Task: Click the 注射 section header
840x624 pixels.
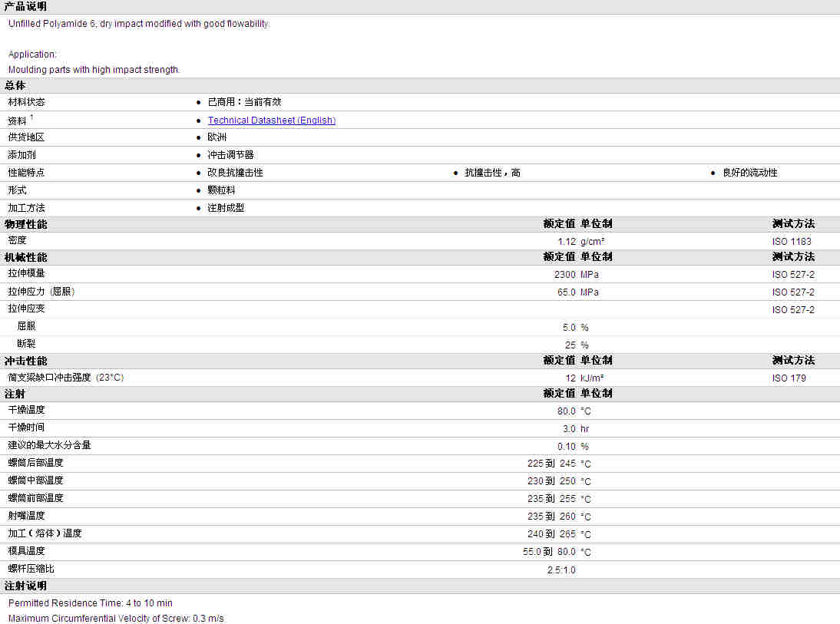Action: (15, 394)
